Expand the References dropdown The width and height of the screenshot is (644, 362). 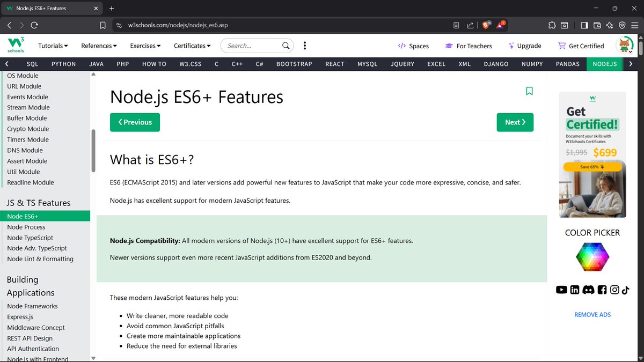[x=99, y=46]
